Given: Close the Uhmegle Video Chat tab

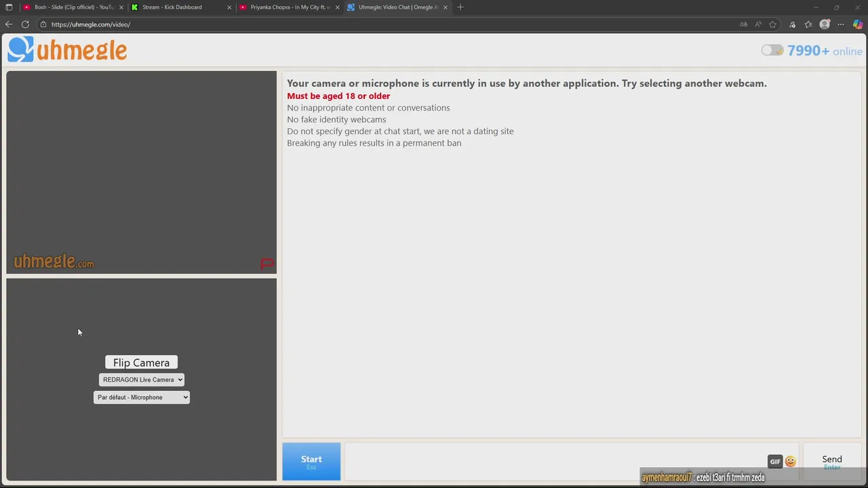Looking at the screenshot, I should coord(445,7).
